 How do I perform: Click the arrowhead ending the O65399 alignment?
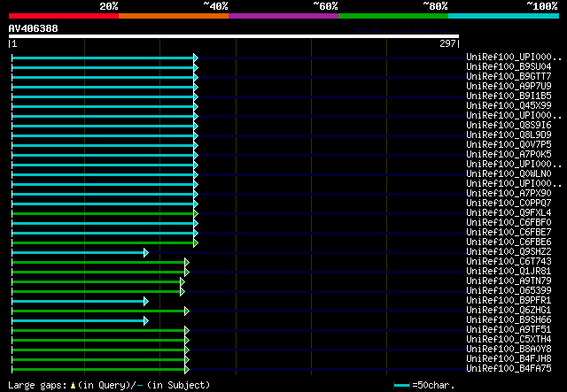[x=183, y=292]
